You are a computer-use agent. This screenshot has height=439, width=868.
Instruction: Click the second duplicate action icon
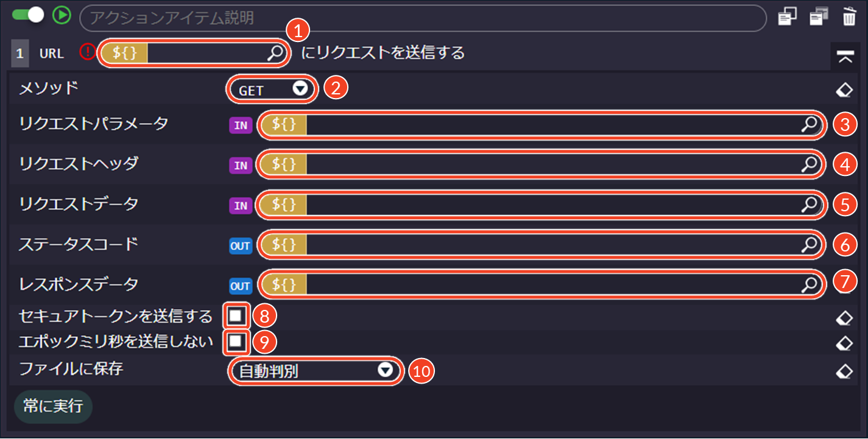819,17
